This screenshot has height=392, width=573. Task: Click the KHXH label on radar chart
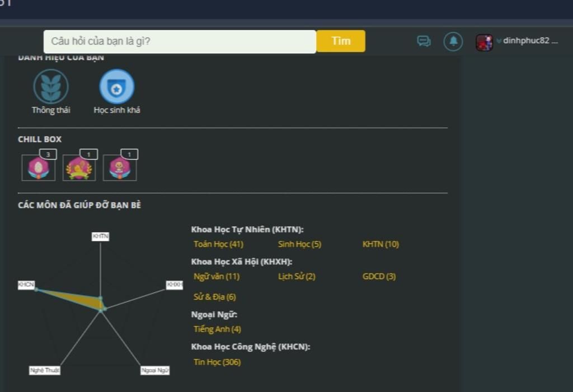click(175, 285)
